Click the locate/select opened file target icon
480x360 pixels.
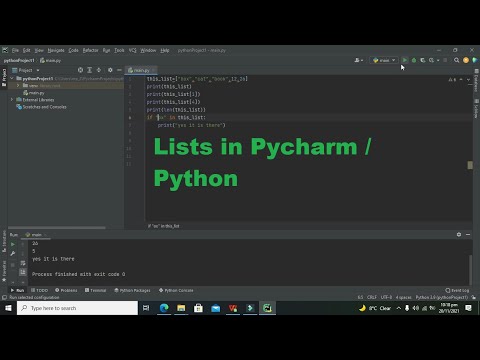tap(80, 70)
